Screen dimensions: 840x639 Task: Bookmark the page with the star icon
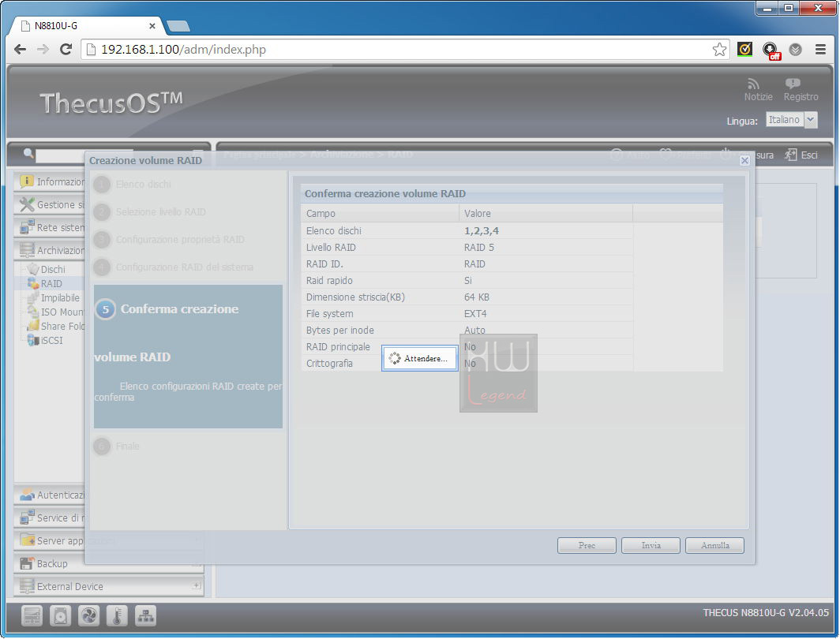pyautogui.click(x=719, y=49)
